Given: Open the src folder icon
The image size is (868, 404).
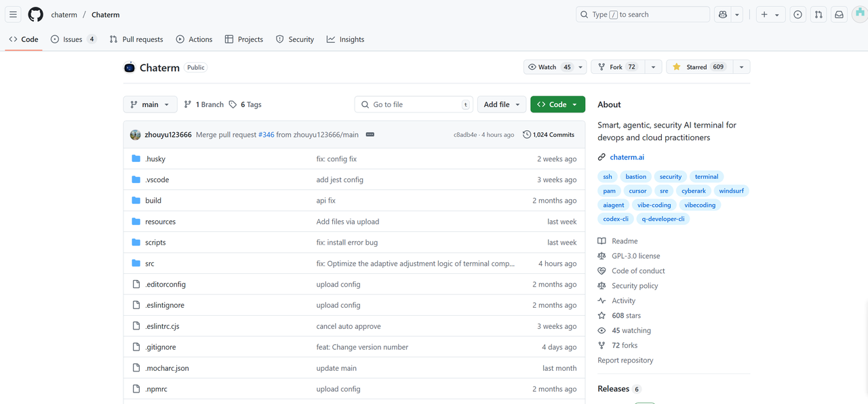Looking at the screenshot, I should 136,264.
